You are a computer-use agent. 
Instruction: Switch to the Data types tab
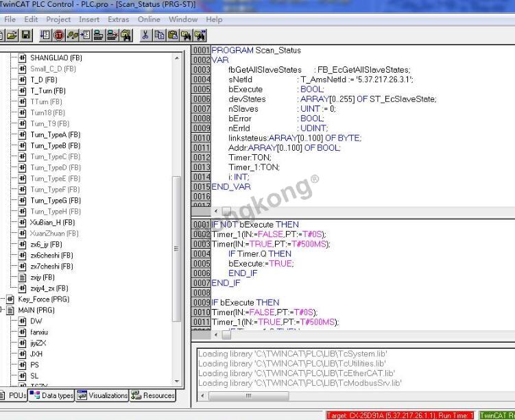point(51,395)
